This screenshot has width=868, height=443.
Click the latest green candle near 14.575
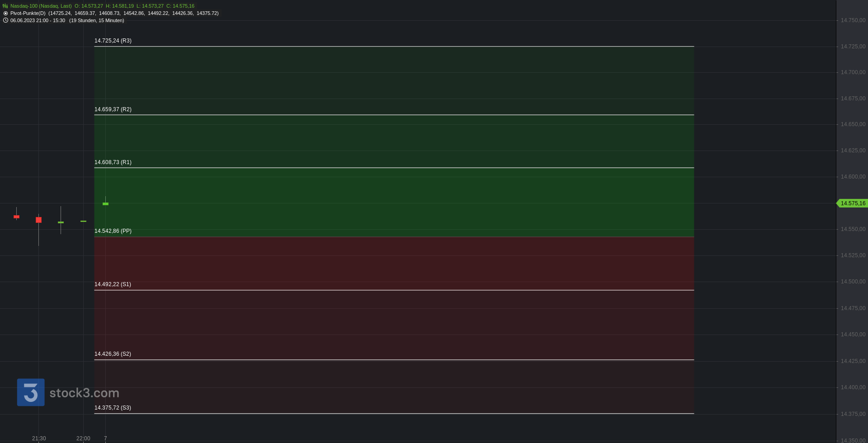click(105, 203)
